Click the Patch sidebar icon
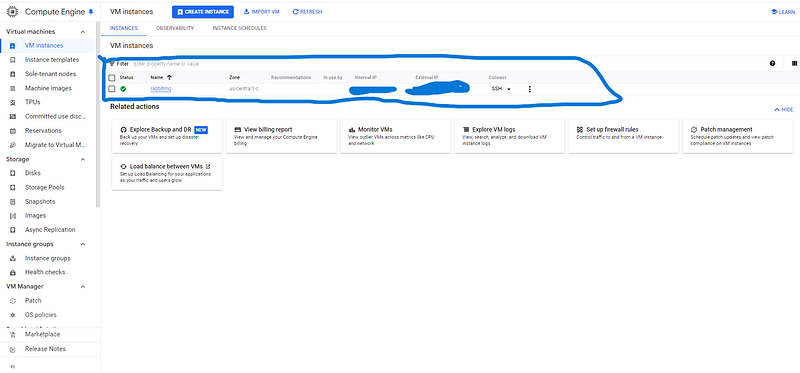 coord(13,301)
